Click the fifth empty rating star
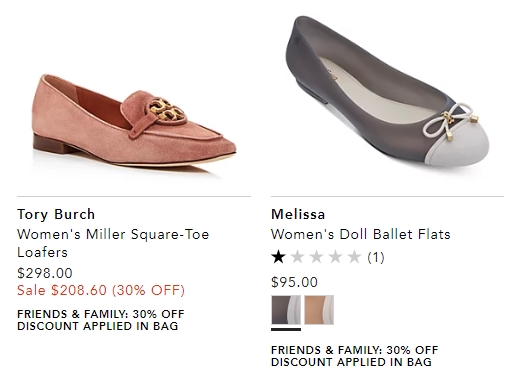Screen dimensions: 511x371 [354, 257]
